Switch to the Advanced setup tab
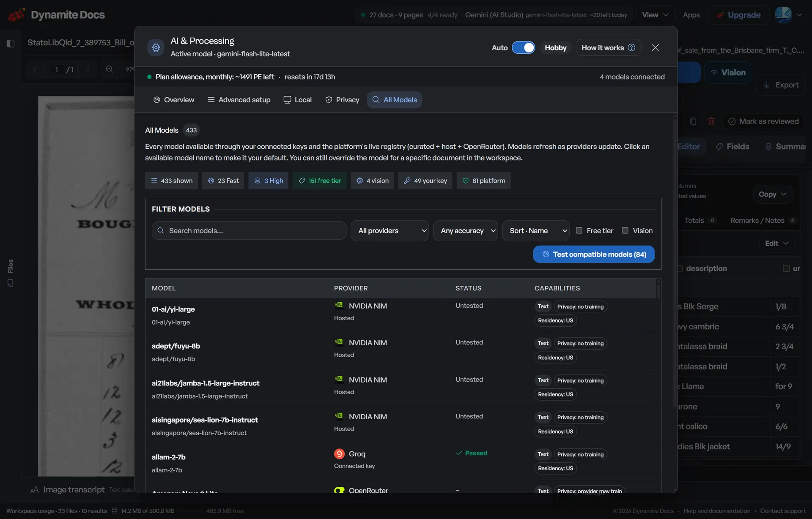 pos(239,100)
